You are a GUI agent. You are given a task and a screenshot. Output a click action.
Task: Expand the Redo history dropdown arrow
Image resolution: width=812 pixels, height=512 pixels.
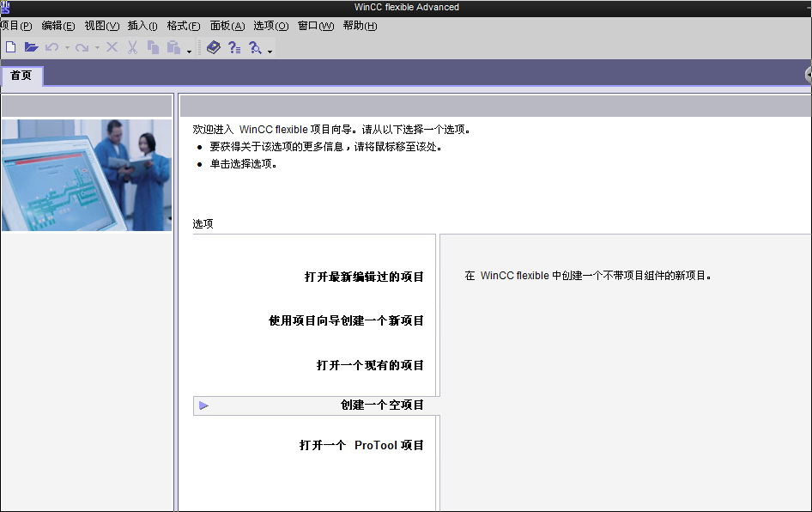(97, 48)
